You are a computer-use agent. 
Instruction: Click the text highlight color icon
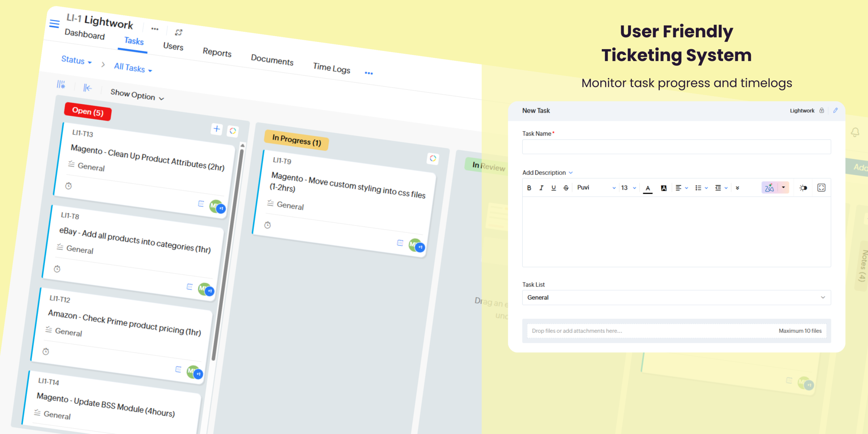pos(664,188)
